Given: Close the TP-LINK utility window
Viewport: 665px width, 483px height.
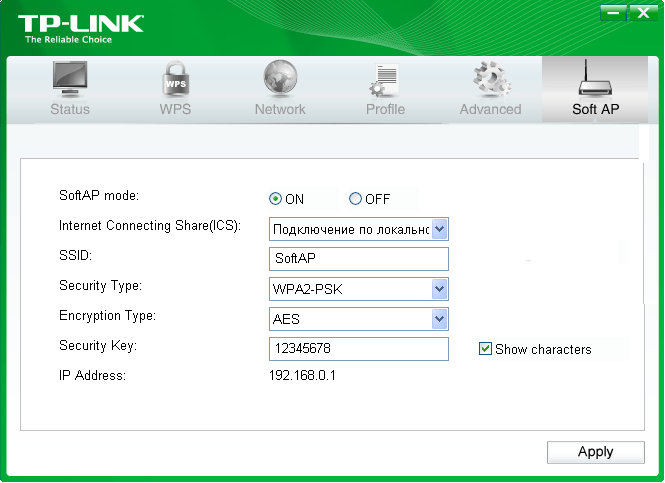Looking at the screenshot, I should click(x=643, y=13).
